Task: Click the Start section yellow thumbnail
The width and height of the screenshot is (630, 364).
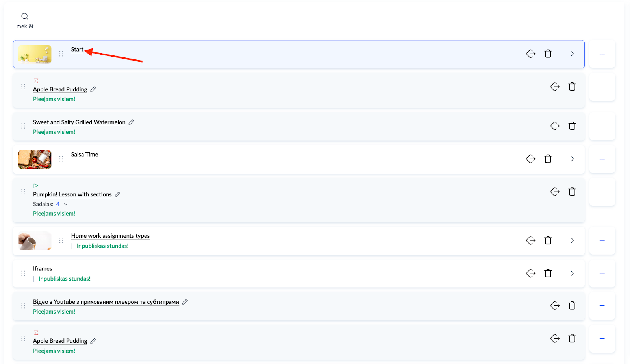Action: point(35,54)
